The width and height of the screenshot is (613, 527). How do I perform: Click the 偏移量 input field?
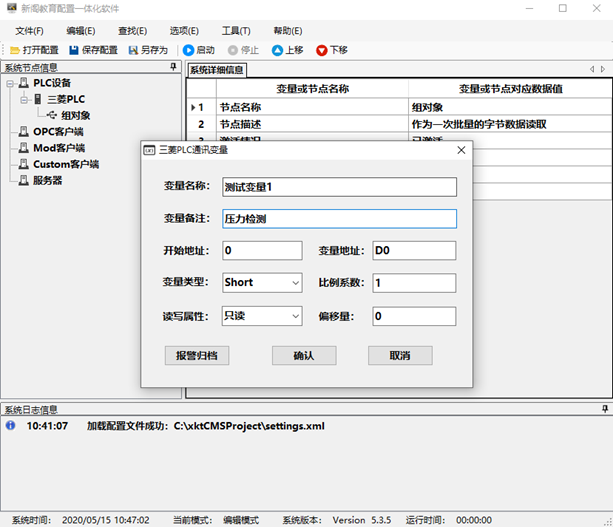point(414,316)
